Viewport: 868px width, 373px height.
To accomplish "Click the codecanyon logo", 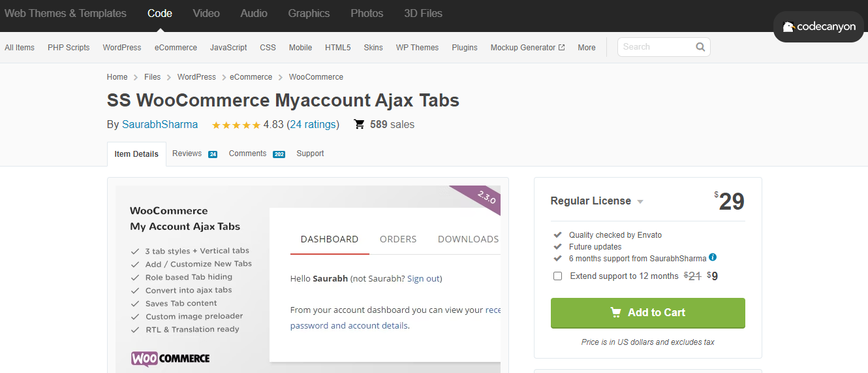I will [818, 27].
